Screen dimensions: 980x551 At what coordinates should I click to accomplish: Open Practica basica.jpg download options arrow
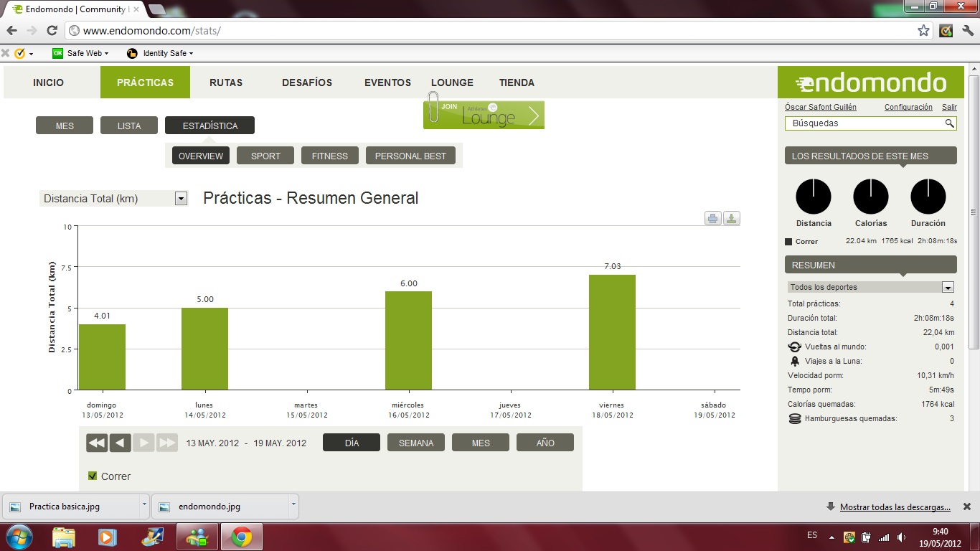coord(144,506)
